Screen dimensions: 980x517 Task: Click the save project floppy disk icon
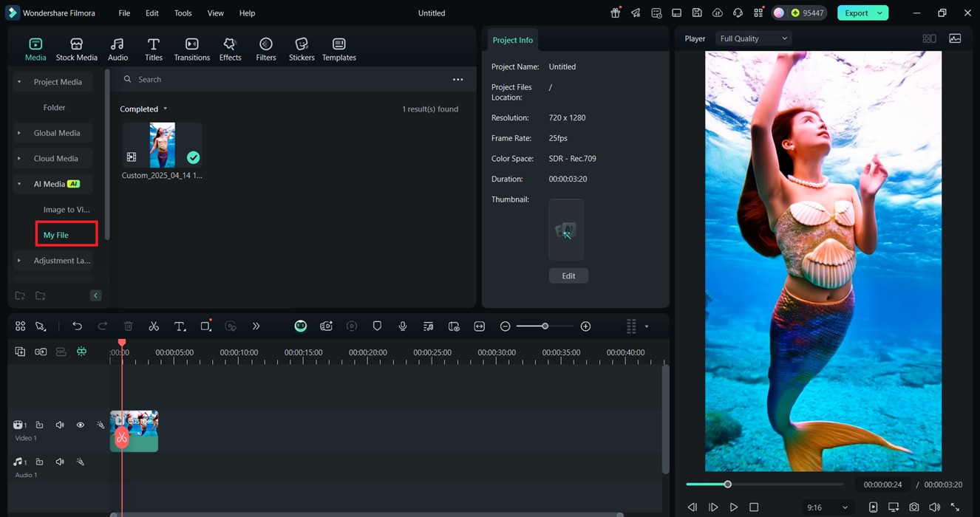(697, 13)
